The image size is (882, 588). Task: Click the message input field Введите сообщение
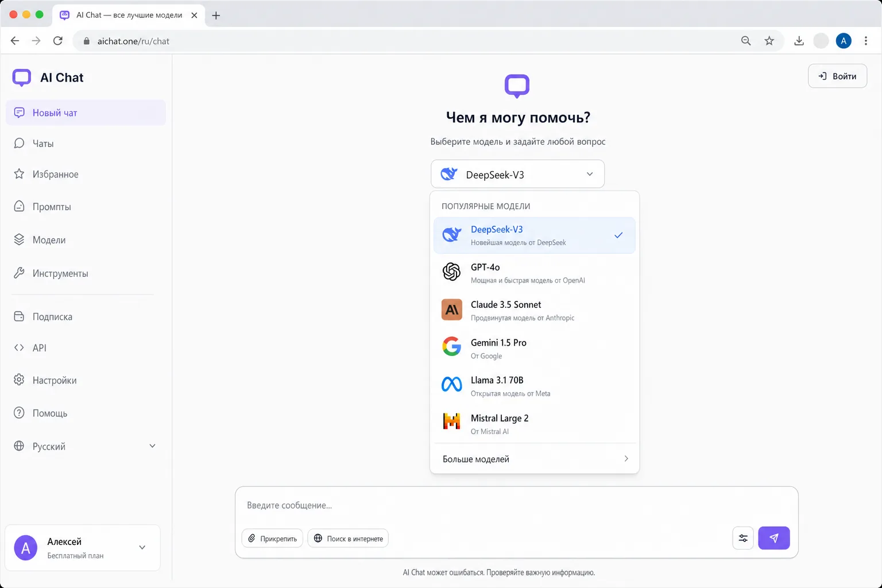[x=516, y=505]
